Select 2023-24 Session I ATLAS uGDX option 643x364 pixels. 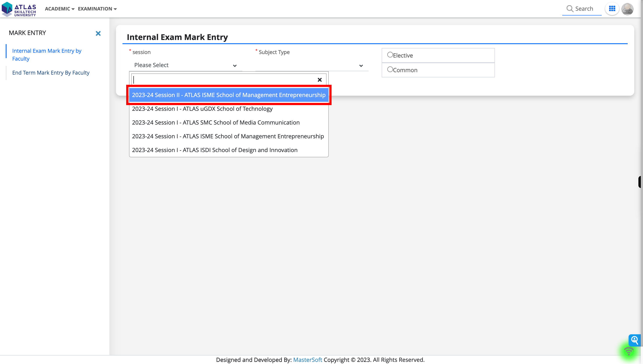point(202,109)
